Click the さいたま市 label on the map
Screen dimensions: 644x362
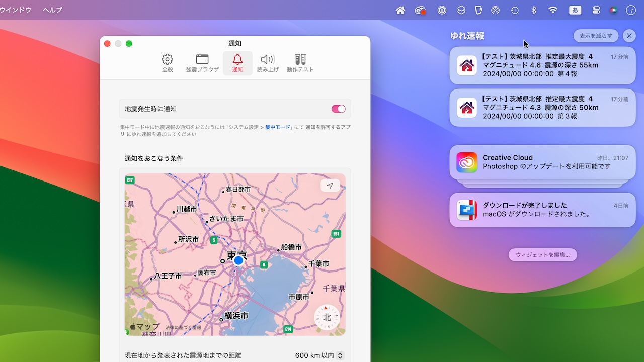coord(226,219)
